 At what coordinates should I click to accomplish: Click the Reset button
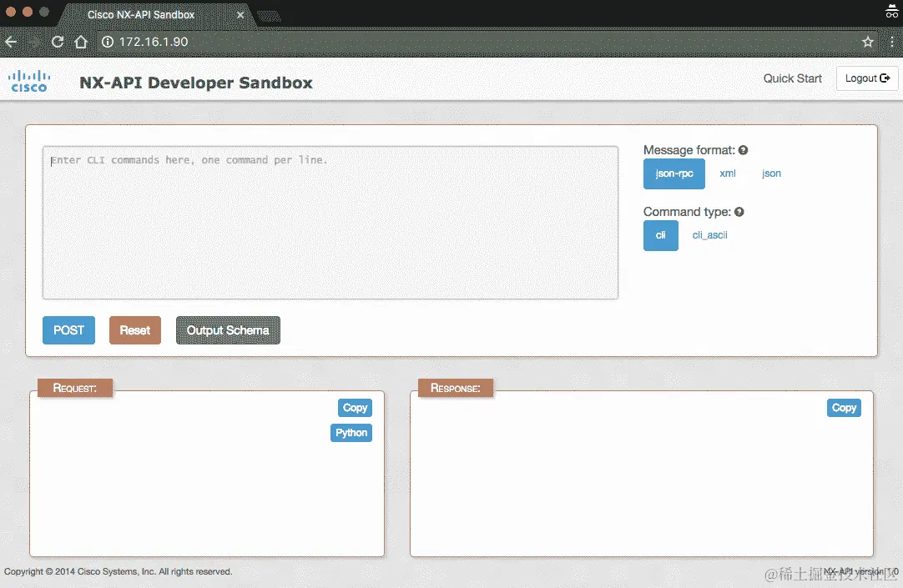pos(134,330)
